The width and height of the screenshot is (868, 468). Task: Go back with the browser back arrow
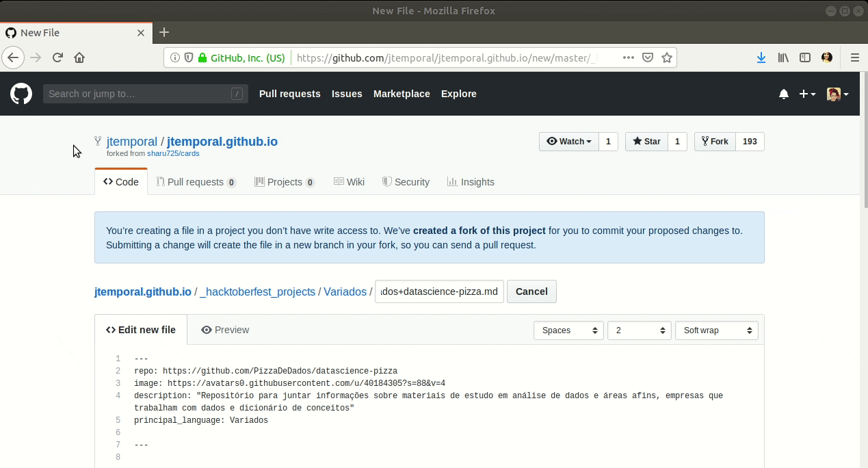pos(13,57)
